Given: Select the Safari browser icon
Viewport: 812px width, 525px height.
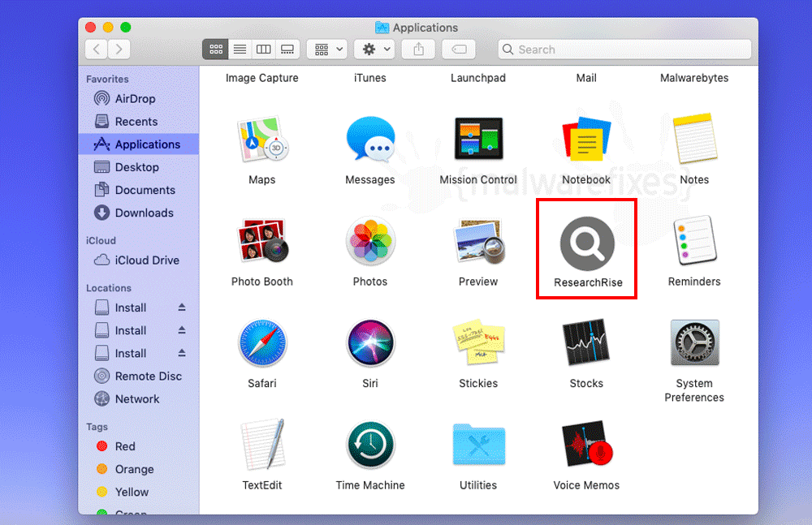Looking at the screenshot, I should [262, 342].
